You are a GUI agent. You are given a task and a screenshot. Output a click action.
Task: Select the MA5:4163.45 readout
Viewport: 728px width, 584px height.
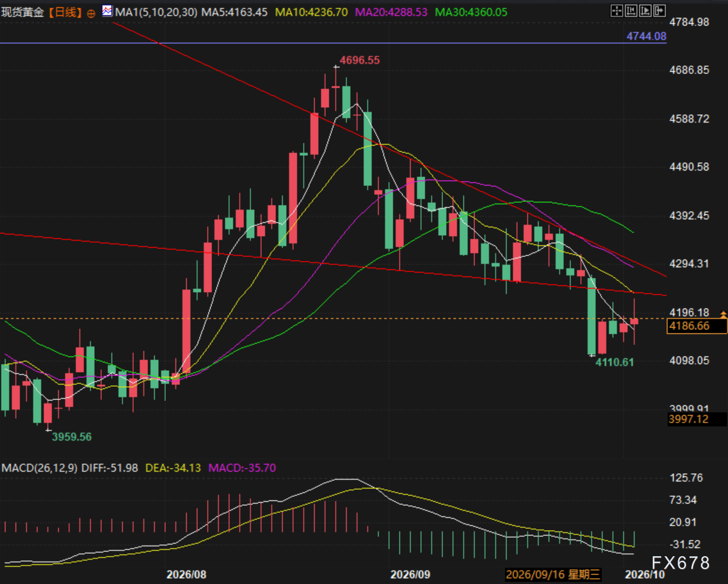click(x=236, y=11)
